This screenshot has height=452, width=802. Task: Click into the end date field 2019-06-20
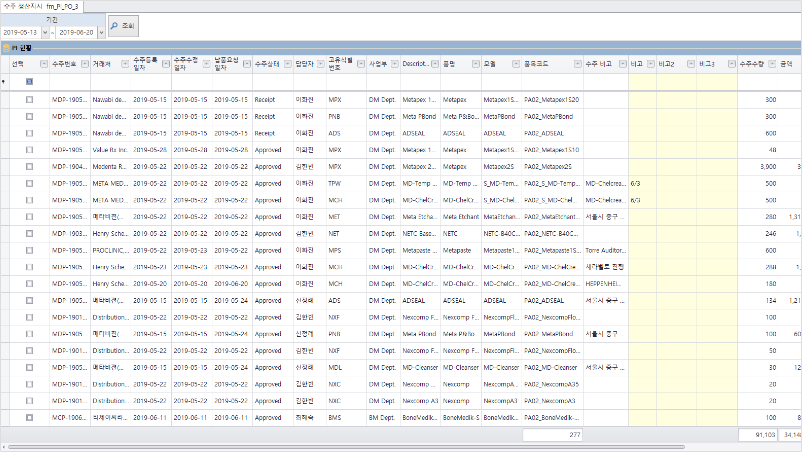click(x=77, y=32)
